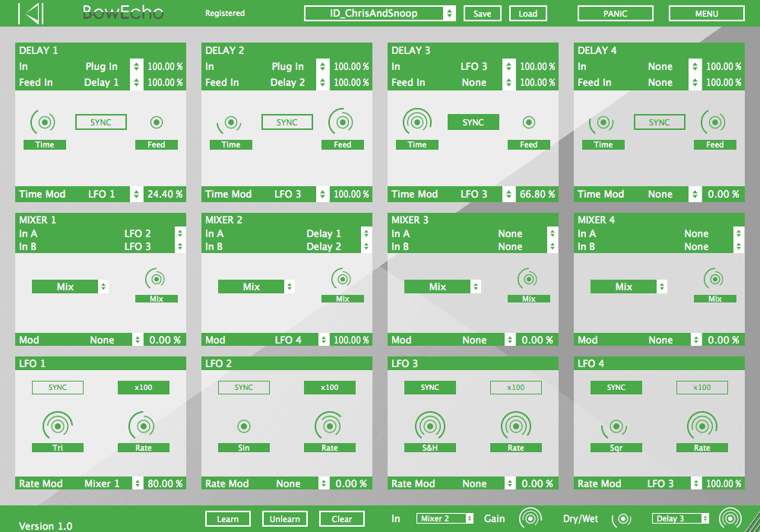Click the Delay 1 Time Mod 24.40 % field

165,194
